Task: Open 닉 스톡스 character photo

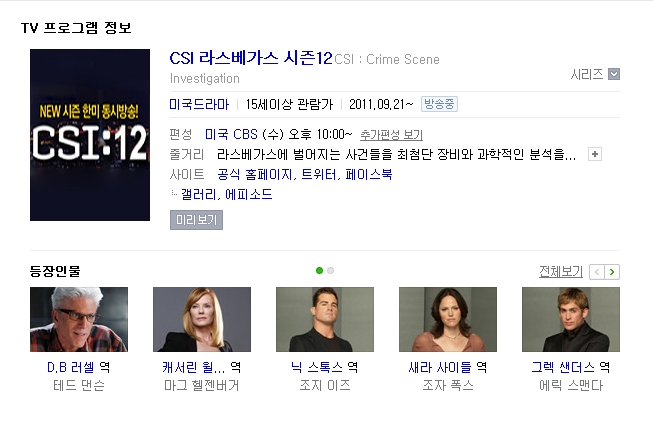Action: click(x=325, y=319)
